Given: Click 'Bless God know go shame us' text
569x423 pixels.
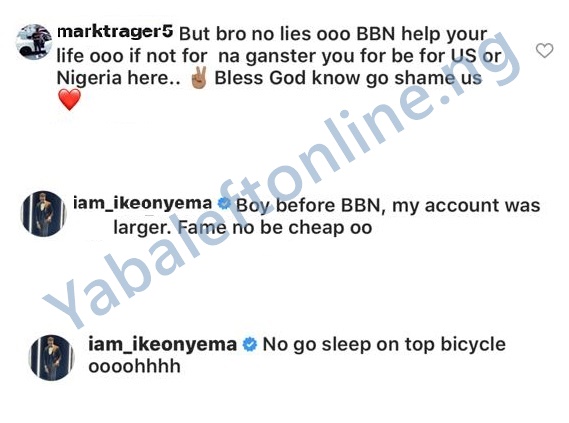Looking at the screenshot, I should click(x=348, y=78).
